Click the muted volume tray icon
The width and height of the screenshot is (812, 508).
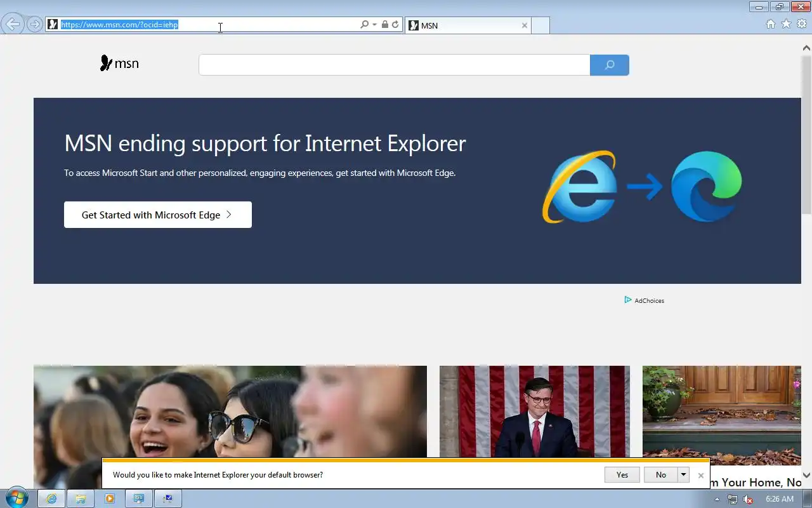tap(749, 499)
